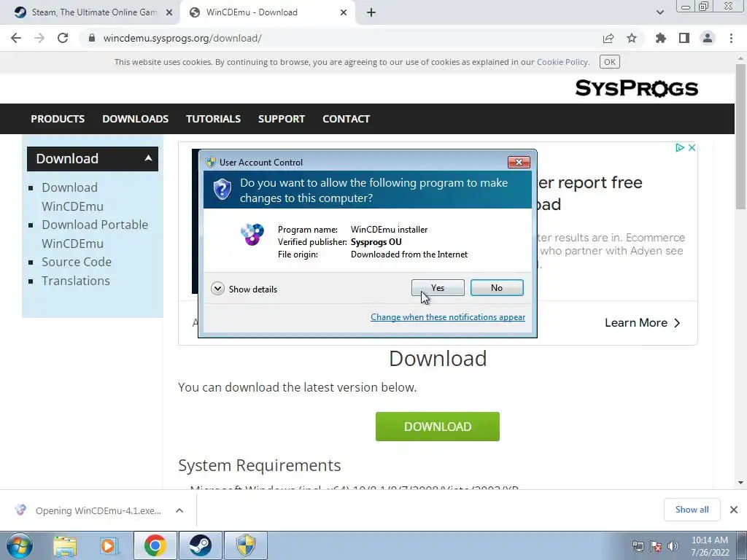Open network tray icon
Viewport: 747px width, 560px height.
coord(638,546)
